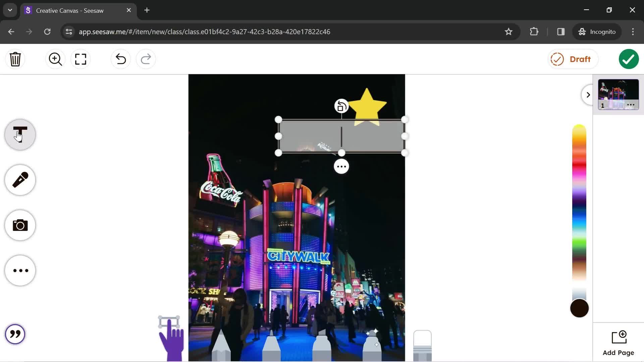Toggle the browser side panel
Screen dimensions: 644x362
(561, 32)
